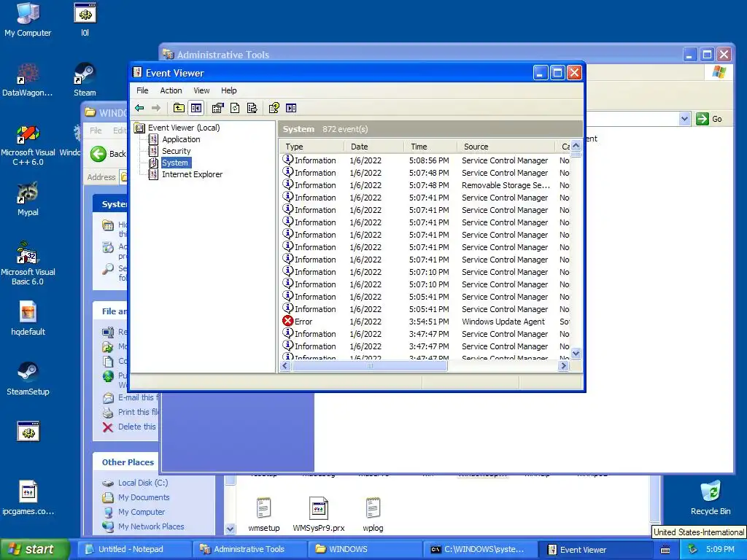This screenshot has width=747, height=560.
Task: Click the Back arrow in Event Viewer toolbar
Action: [139, 108]
